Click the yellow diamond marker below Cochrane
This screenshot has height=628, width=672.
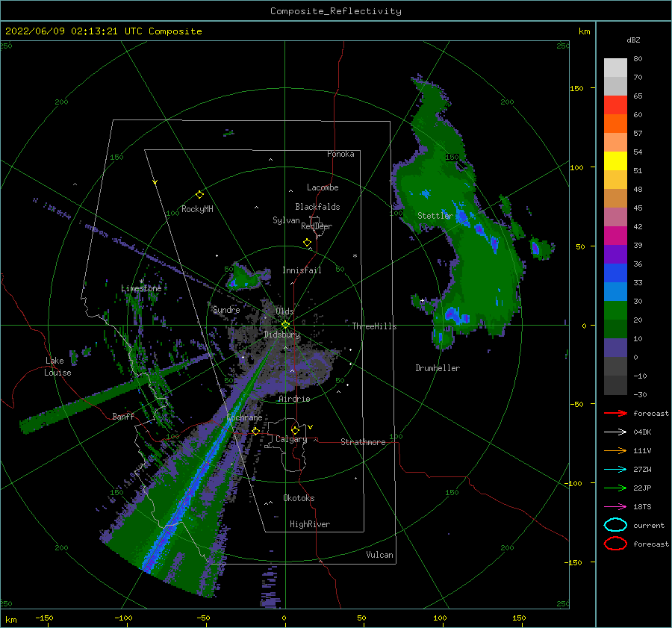256,431
